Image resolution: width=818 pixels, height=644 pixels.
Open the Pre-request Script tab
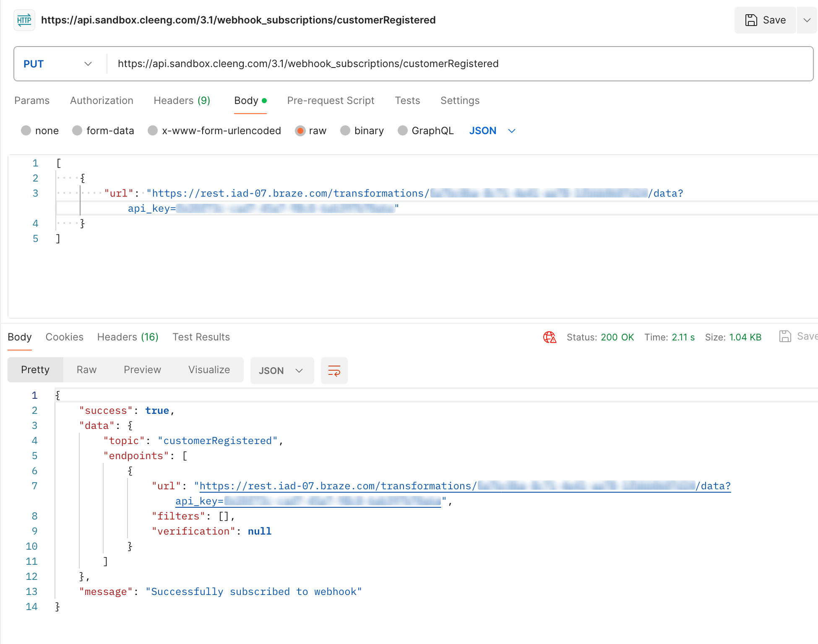(331, 101)
